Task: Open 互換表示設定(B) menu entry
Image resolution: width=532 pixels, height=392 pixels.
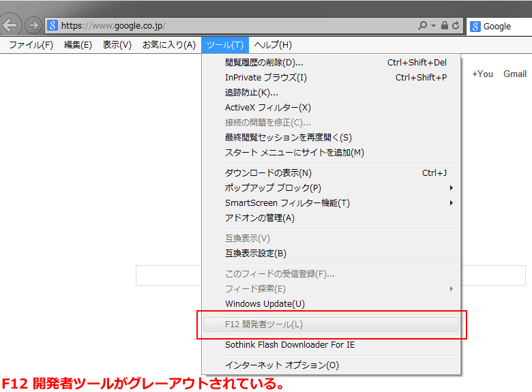Action: tap(331, 254)
